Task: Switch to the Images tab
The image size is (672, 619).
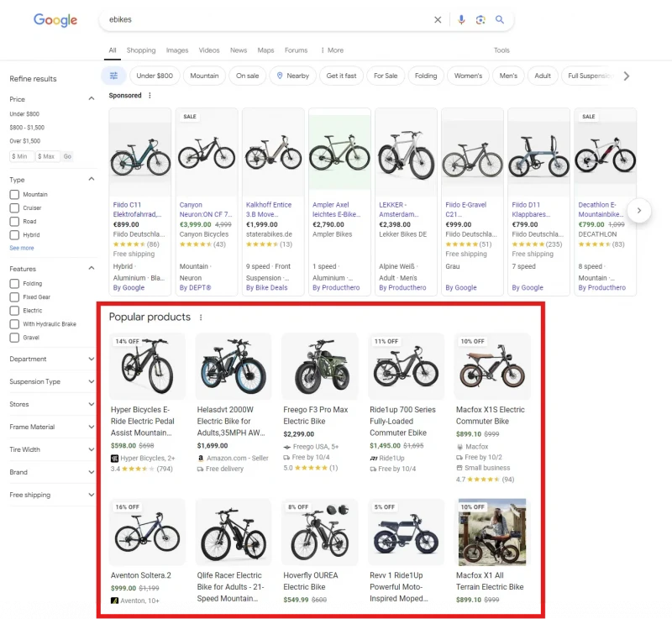Action: (x=177, y=50)
